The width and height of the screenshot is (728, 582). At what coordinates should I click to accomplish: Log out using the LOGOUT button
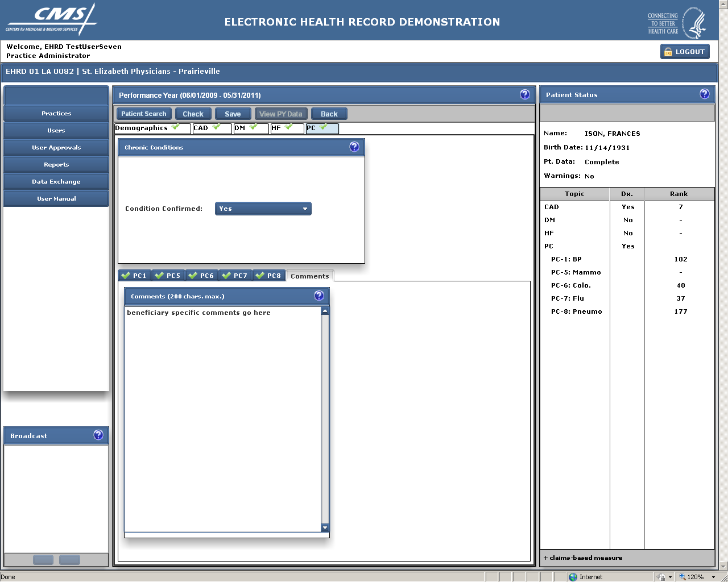click(685, 52)
